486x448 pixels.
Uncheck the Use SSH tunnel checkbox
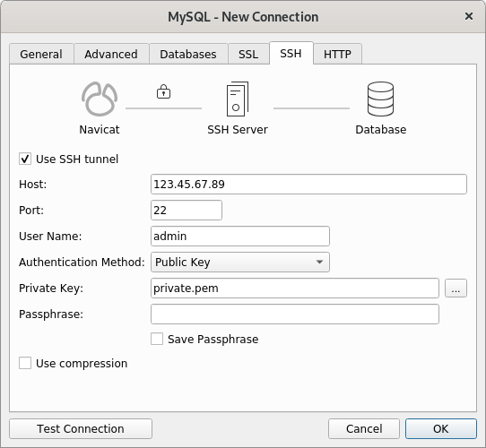(x=25, y=159)
